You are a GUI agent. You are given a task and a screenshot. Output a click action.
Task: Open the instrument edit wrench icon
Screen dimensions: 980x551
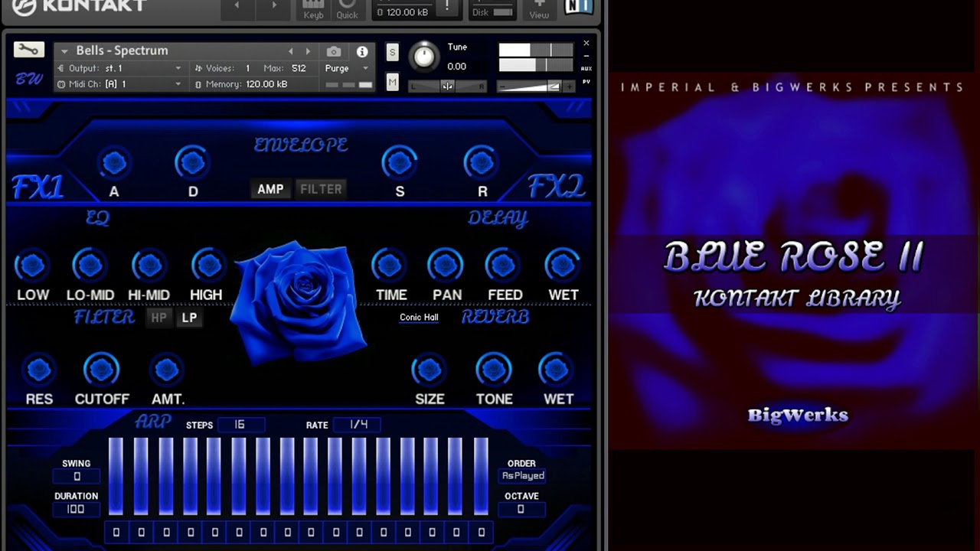tap(28, 49)
